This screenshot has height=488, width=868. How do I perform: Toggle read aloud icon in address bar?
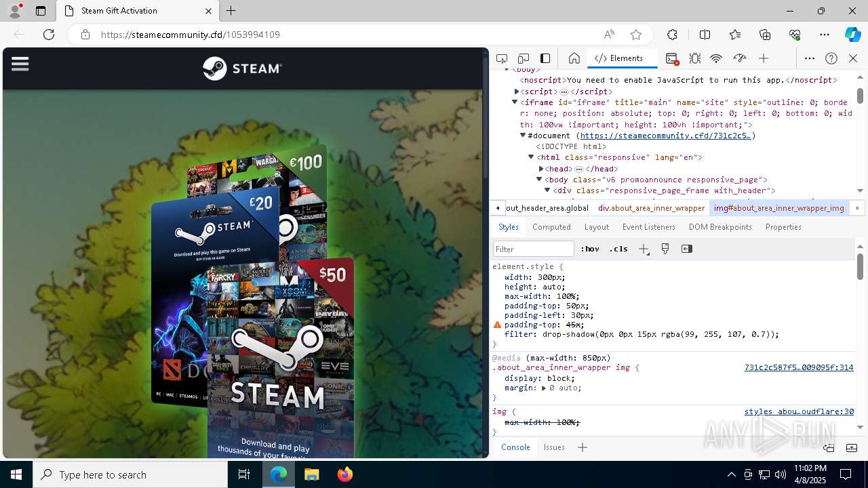pos(609,35)
